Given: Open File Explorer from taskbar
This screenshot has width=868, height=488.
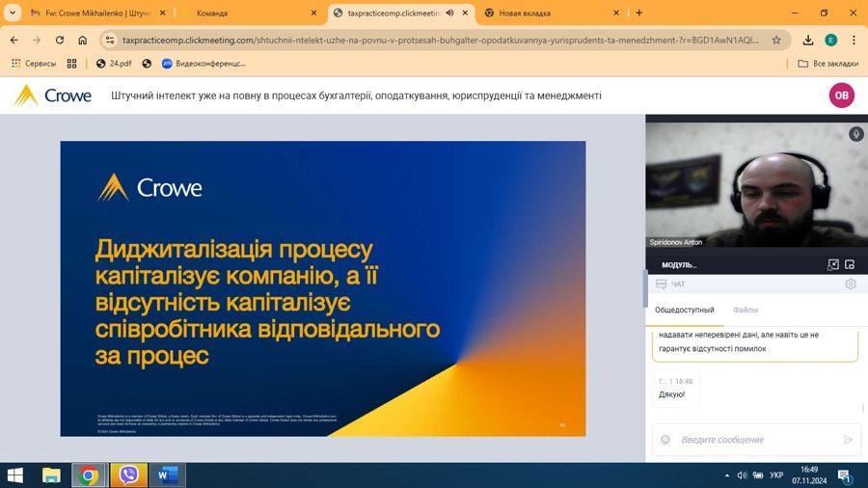Looking at the screenshot, I should click(51, 475).
